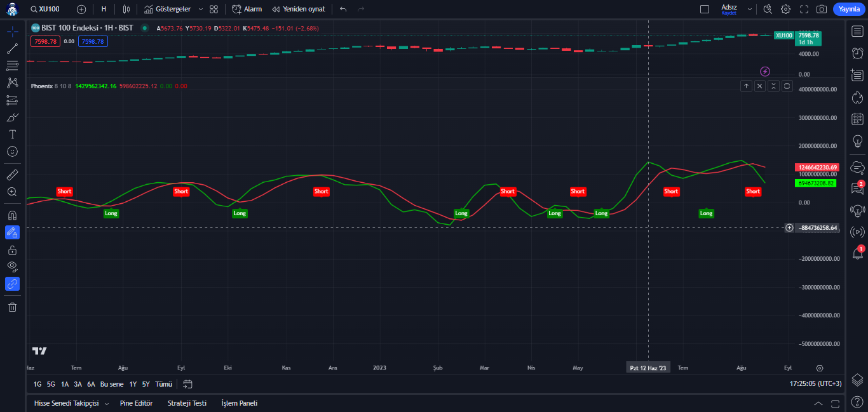
Task: Select the text annotation tool
Action: [12, 135]
